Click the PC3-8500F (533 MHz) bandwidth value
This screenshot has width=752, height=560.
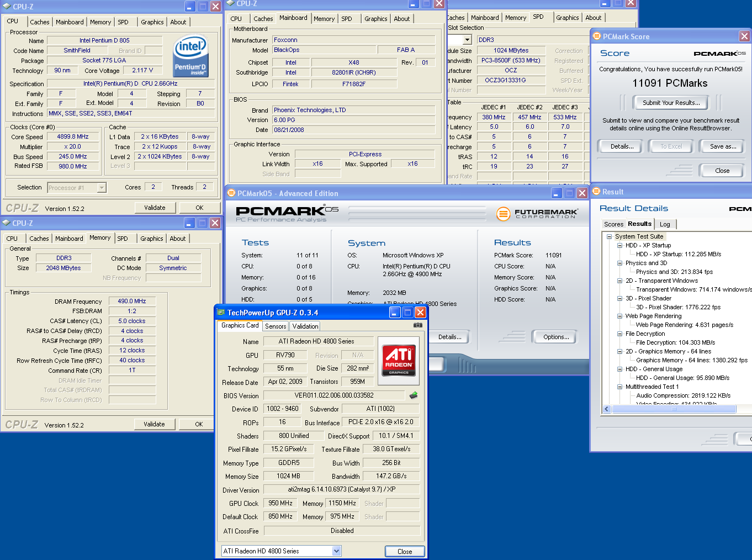[511, 60]
